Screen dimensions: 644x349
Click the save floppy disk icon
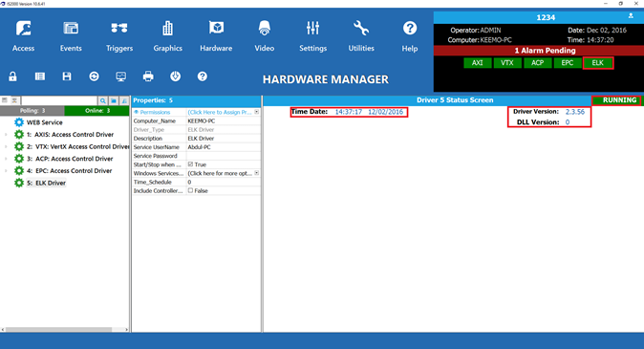coord(67,76)
